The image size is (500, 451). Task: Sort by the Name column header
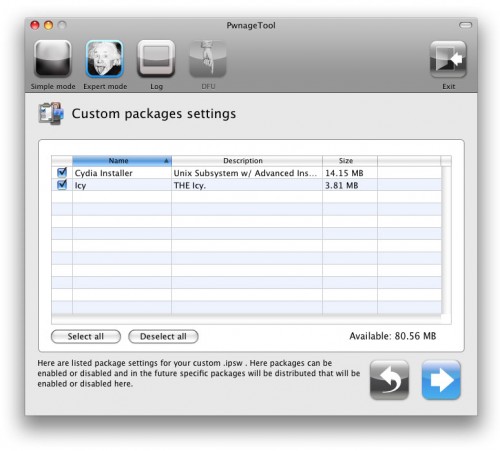(122, 161)
